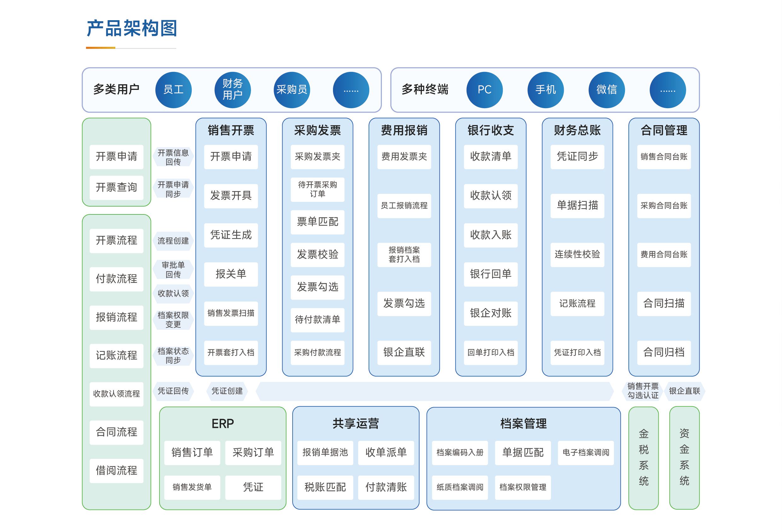Select 银企对账 in 银行收支 column

491,313
